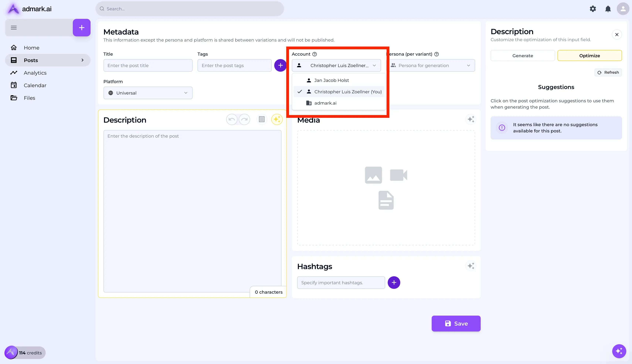632x364 pixels.
Task: Click the AI sparkle icon in Media
Action: 471,119
